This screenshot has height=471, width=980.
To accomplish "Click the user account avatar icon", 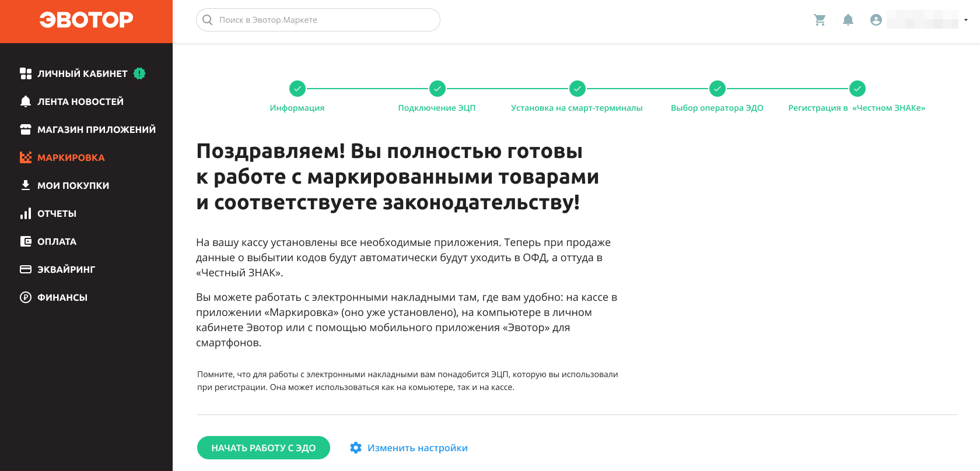I will (876, 20).
